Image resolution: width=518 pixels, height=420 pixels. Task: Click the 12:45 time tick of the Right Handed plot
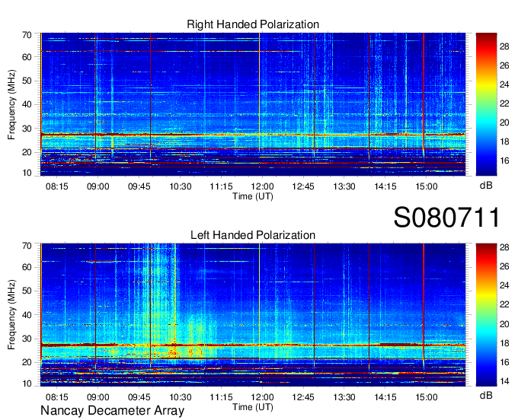303,186
